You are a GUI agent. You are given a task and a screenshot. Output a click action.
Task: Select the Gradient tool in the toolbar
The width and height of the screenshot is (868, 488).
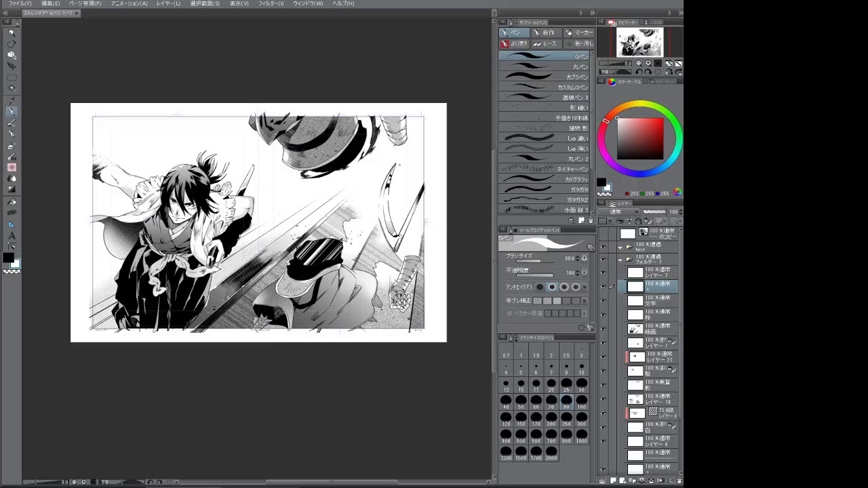12,189
